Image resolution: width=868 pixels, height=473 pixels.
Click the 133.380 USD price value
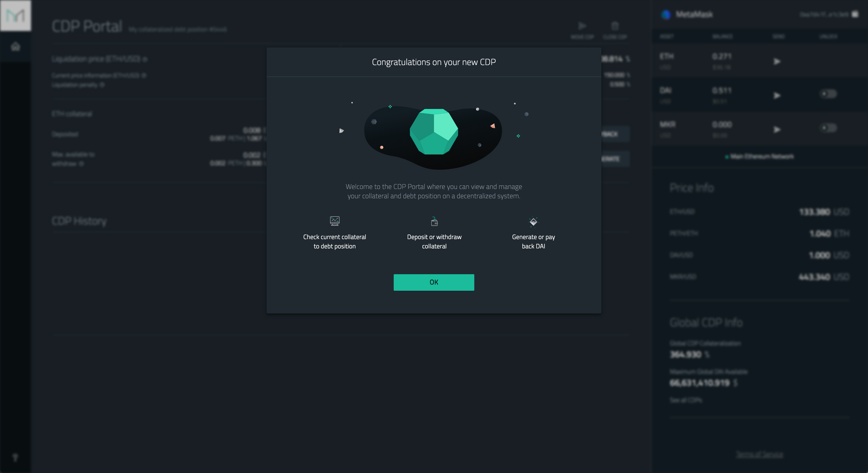[x=824, y=212]
